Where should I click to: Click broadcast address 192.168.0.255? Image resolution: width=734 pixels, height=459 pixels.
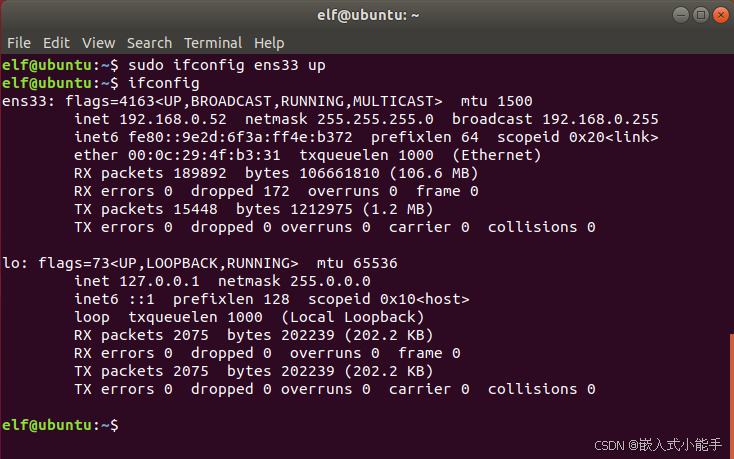[600, 119]
